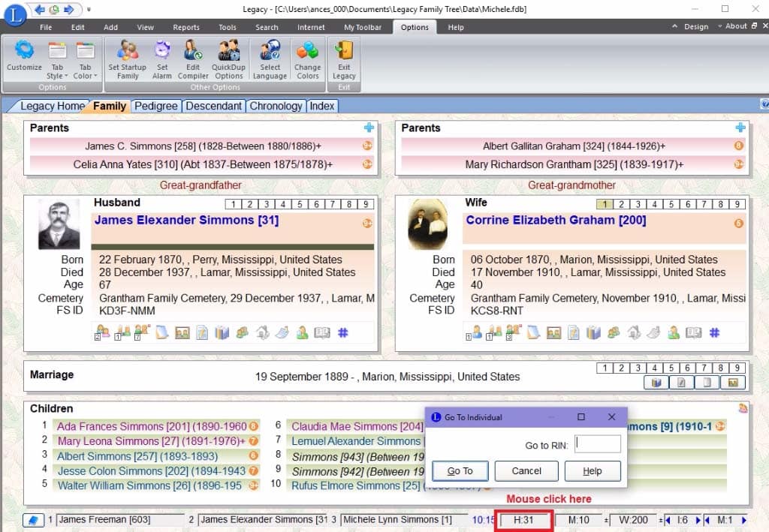The width and height of the screenshot is (769, 532).
Task: Click husband's blue hashtag icon
Action: pos(342,332)
